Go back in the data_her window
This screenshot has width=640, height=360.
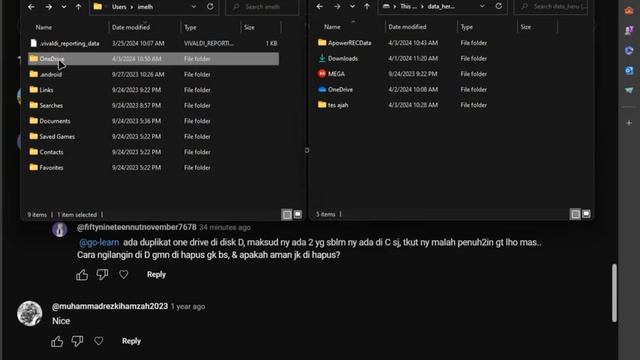(x=320, y=7)
